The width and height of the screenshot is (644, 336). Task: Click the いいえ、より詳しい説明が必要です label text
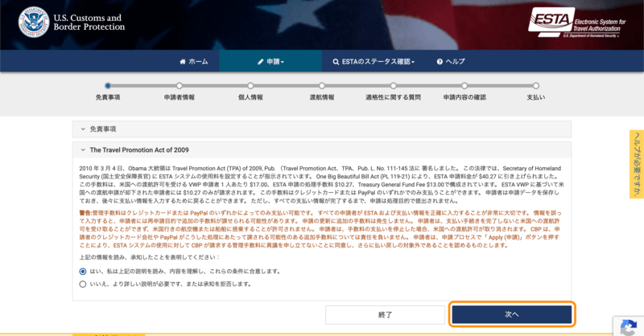pos(171,284)
